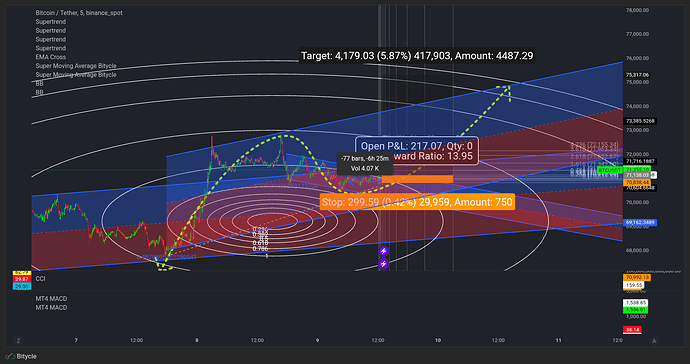Click the Bitycle logo icon

click(10, 356)
